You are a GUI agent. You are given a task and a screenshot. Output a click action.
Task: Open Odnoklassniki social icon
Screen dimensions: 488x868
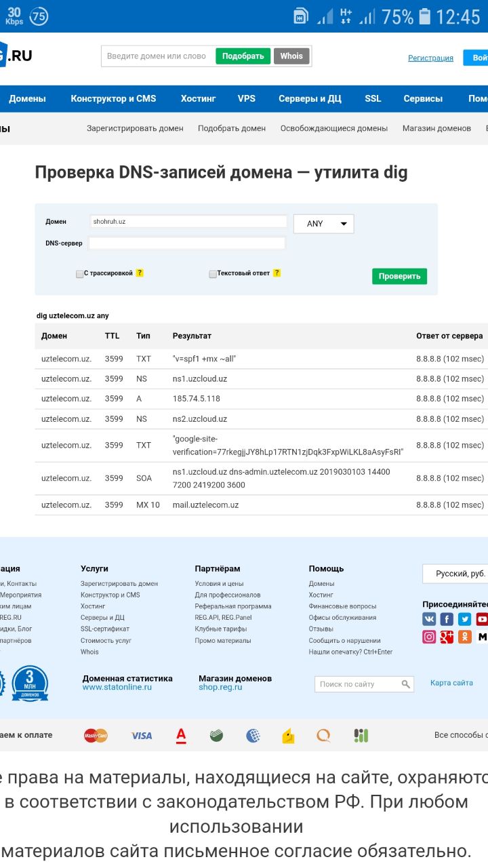point(464,637)
